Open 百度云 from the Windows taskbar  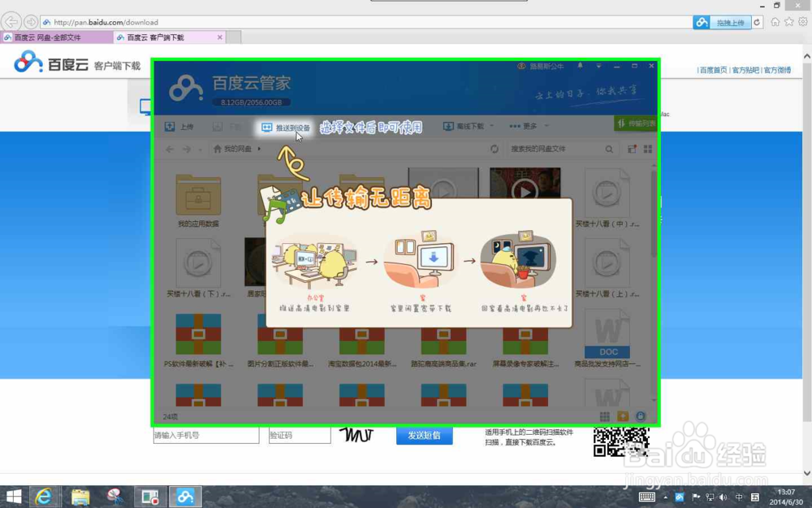pyautogui.click(x=185, y=496)
